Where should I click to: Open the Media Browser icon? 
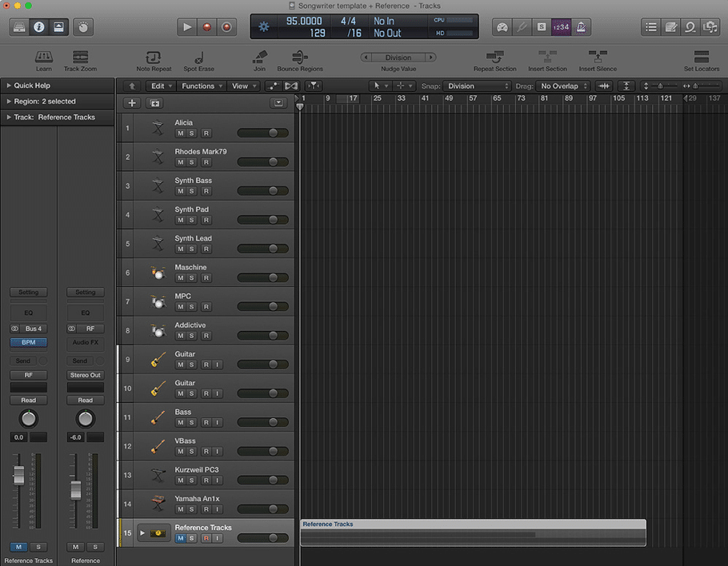tap(710, 27)
